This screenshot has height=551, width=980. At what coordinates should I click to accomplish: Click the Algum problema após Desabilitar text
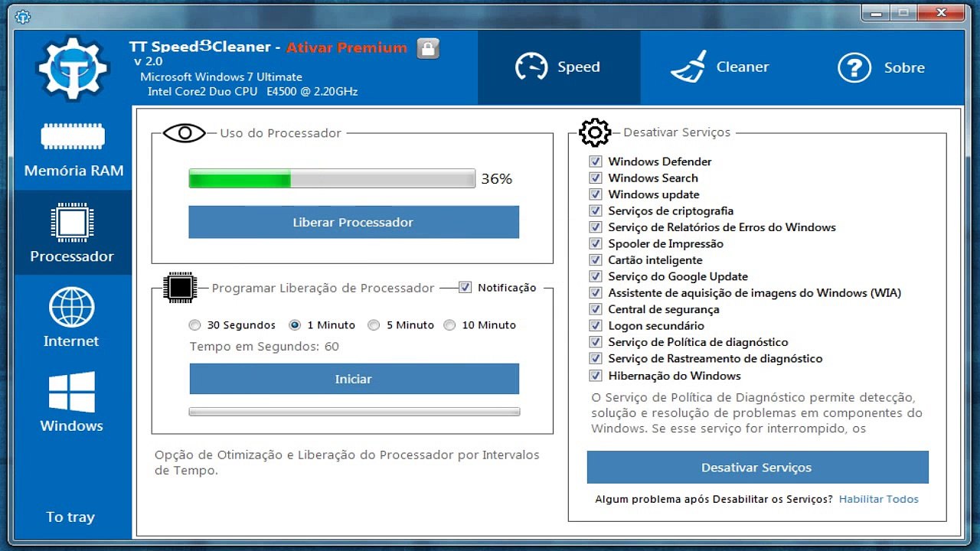coord(714,499)
